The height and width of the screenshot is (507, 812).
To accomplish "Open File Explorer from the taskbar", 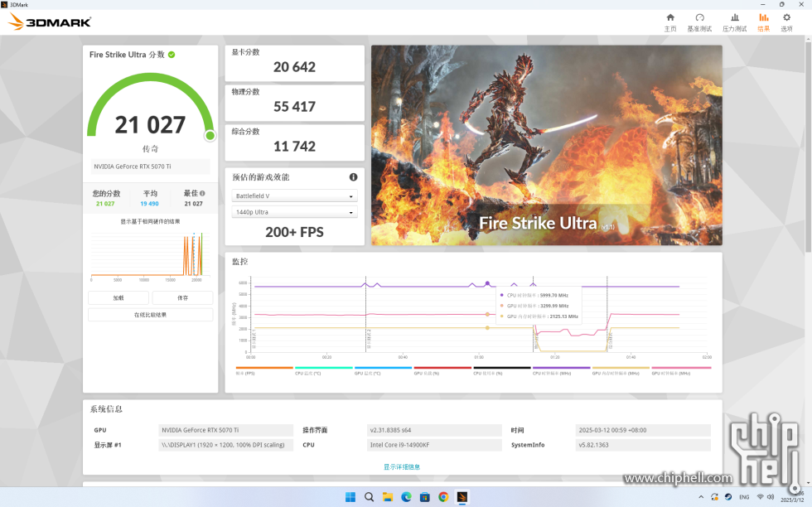I will 388,497.
